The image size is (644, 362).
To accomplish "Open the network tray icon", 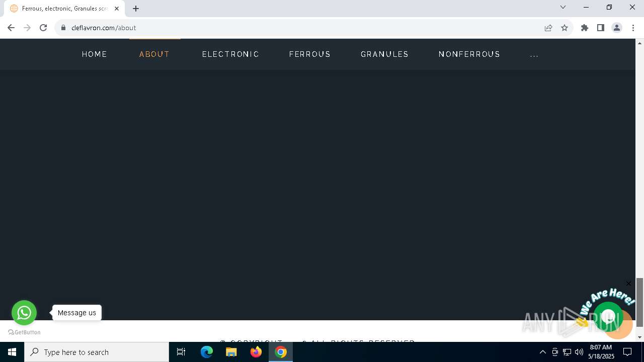I will [x=567, y=352].
